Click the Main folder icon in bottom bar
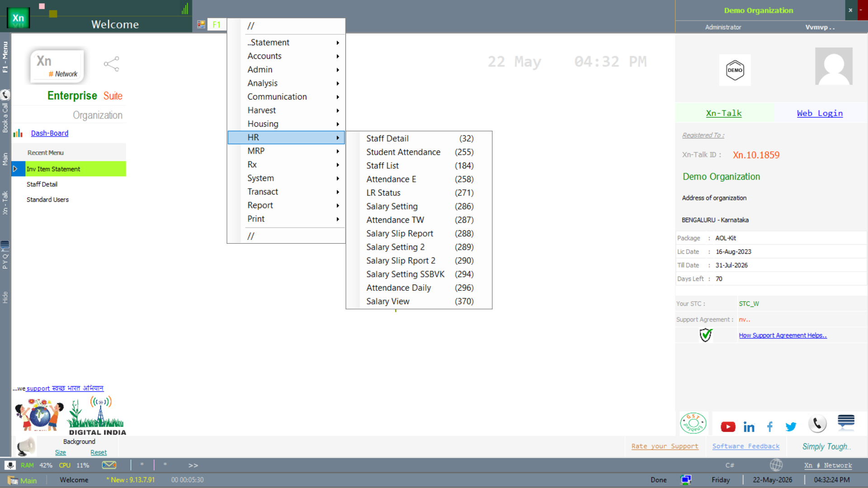This screenshot has width=868, height=488. tap(13, 480)
